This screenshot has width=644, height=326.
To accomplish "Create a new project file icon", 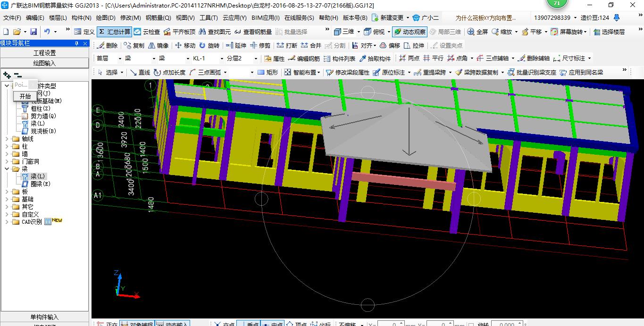I will click(x=6, y=32).
